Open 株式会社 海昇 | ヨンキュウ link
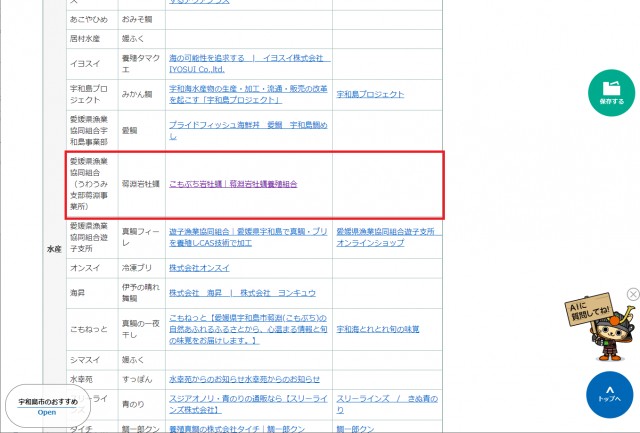640x433 pixels. [242, 293]
